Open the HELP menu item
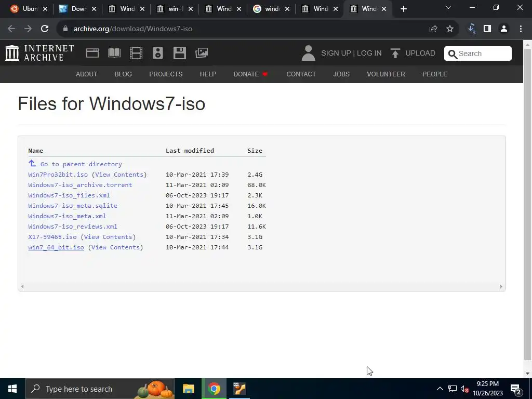This screenshot has width=532, height=399. coord(208,74)
